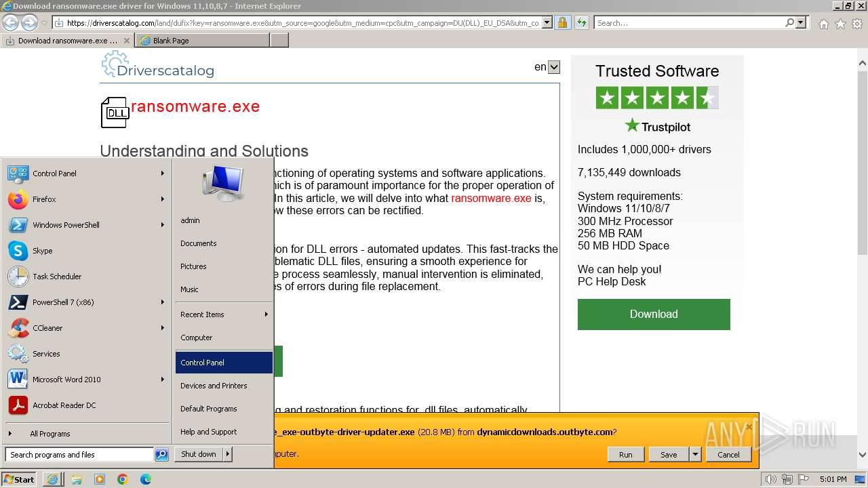Switch to the Blank Page tab

pyautogui.click(x=202, y=41)
